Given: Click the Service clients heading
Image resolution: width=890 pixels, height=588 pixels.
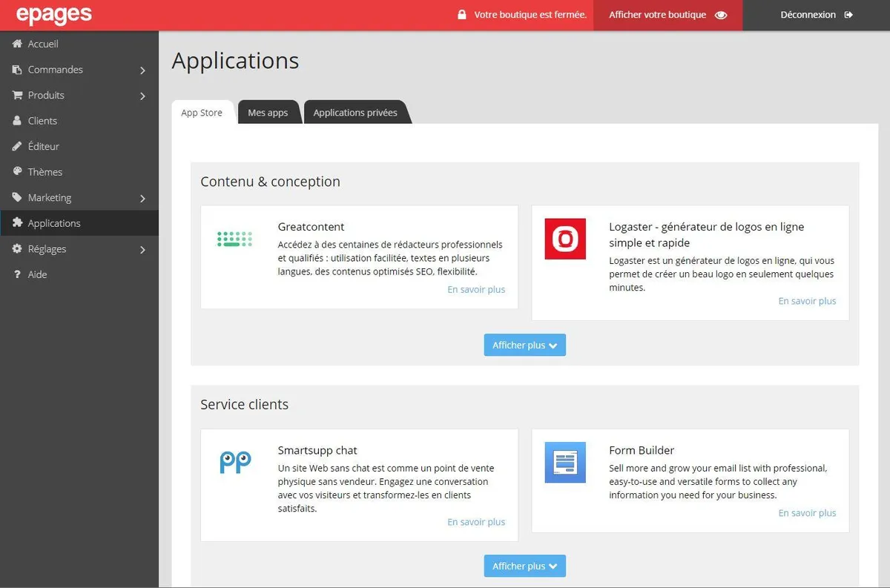Looking at the screenshot, I should [x=244, y=405].
